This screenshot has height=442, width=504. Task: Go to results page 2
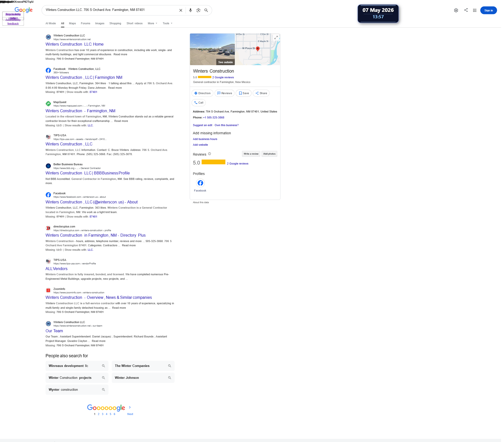(x=99, y=414)
